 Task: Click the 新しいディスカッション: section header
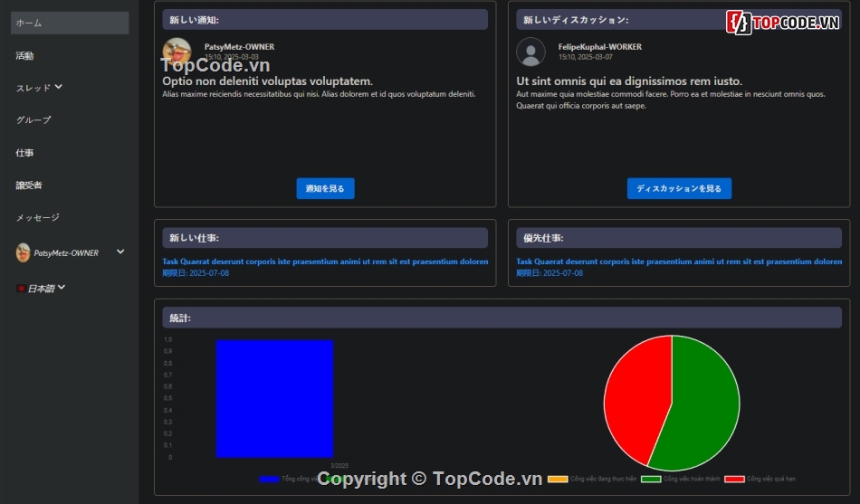(x=679, y=20)
